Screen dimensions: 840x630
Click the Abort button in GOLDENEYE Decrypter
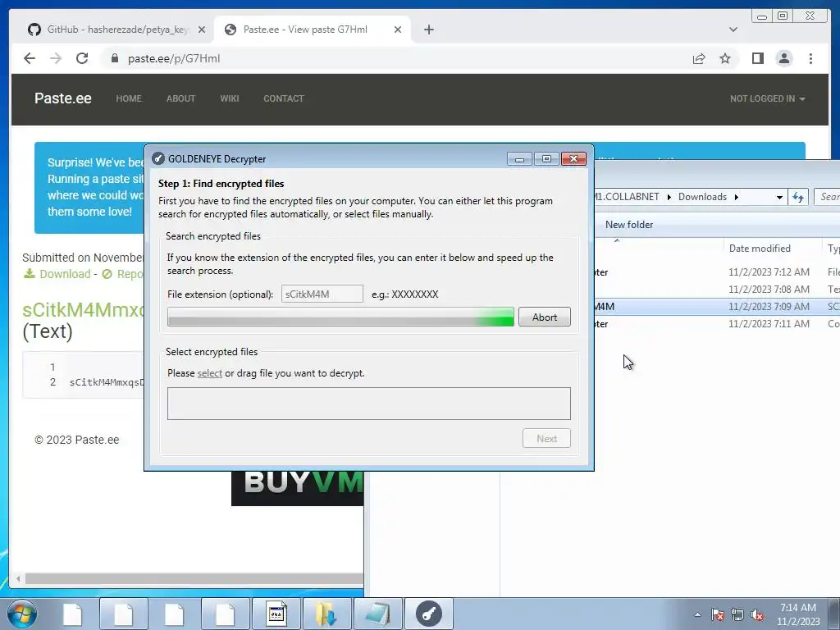[545, 317]
